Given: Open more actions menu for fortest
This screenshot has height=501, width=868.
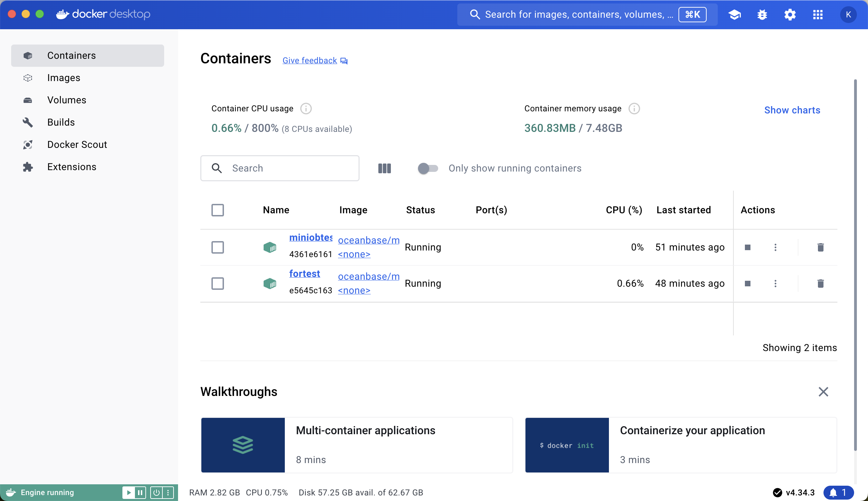Looking at the screenshot, I should [775, 284].
